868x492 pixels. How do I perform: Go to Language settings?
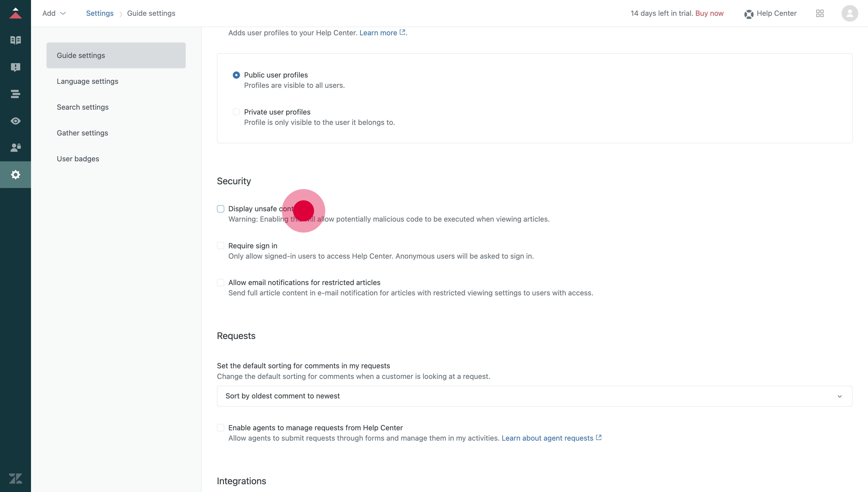88,82
